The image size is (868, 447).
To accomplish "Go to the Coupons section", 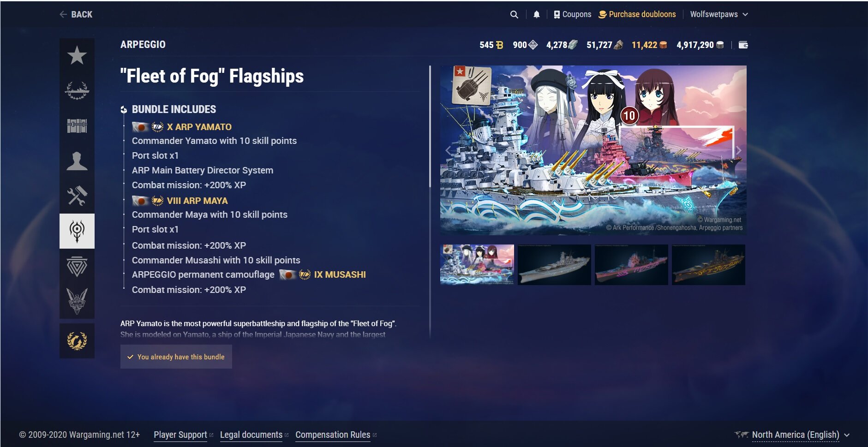I will [x=572, y=14].
